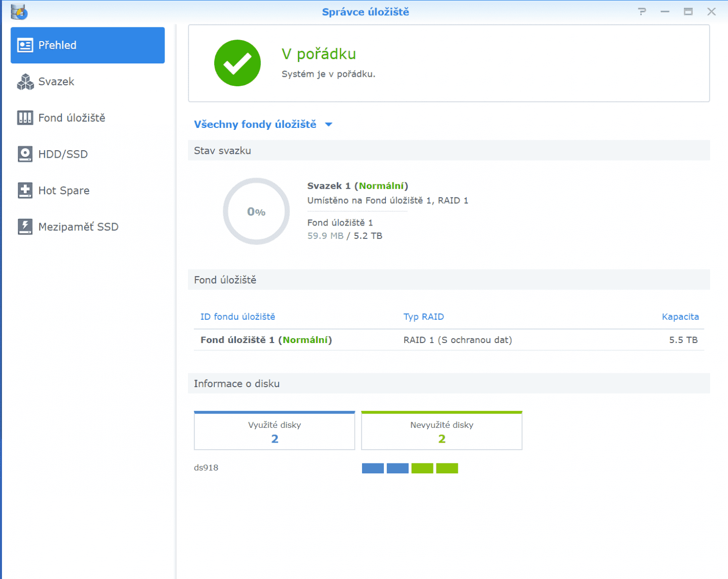The image size is (728, 579).
Task: Click the Svazek cubes icon
Action: click(25, 82)
